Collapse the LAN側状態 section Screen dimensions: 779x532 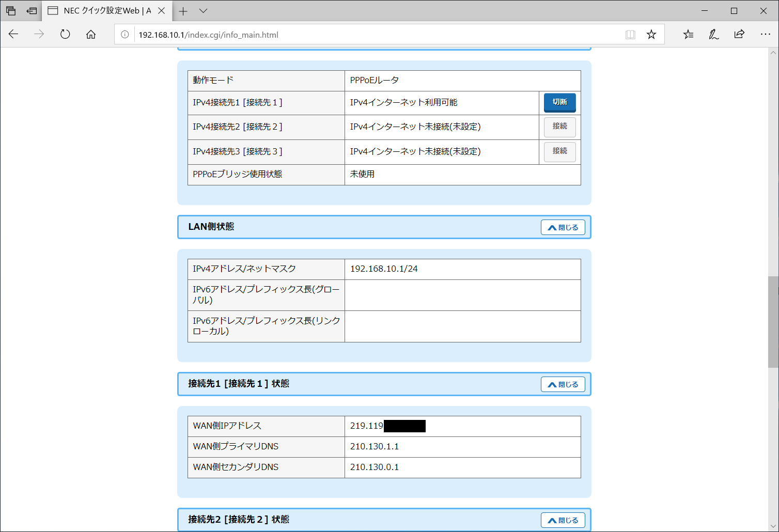563,227
